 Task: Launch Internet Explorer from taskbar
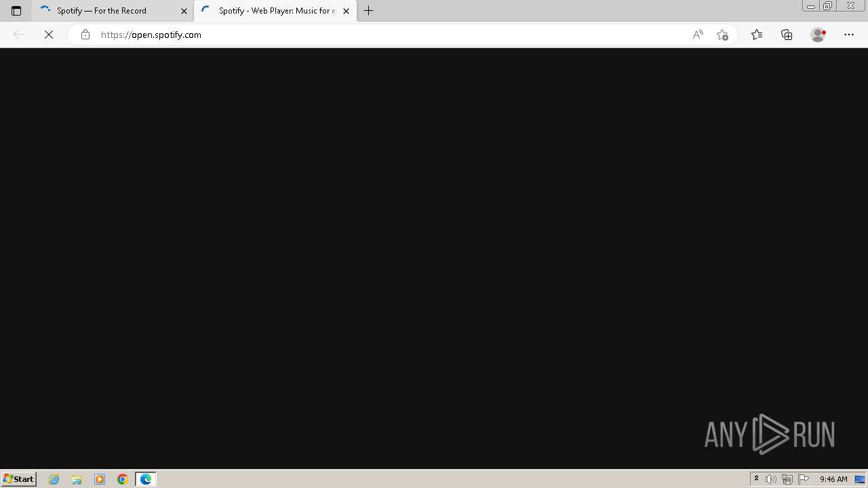click(x=54, y=479)
